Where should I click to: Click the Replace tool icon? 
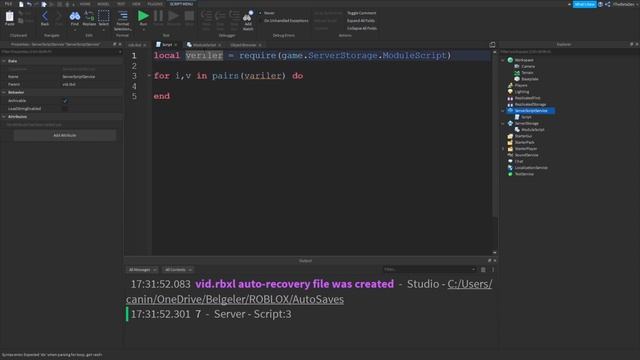tap(89, 16)
